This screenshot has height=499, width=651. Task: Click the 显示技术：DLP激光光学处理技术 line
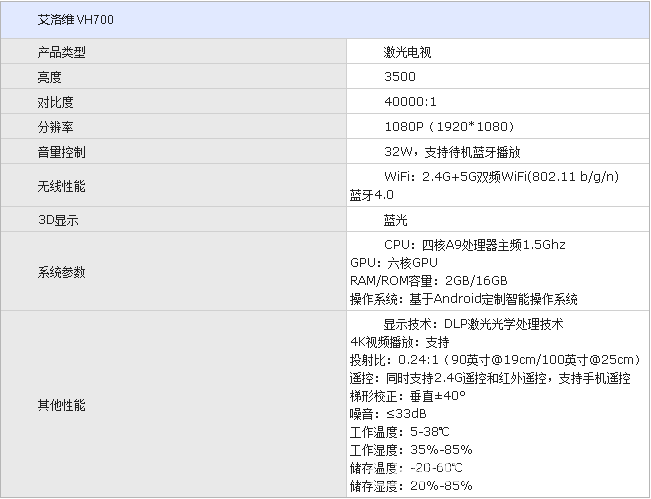coord(473,324)
